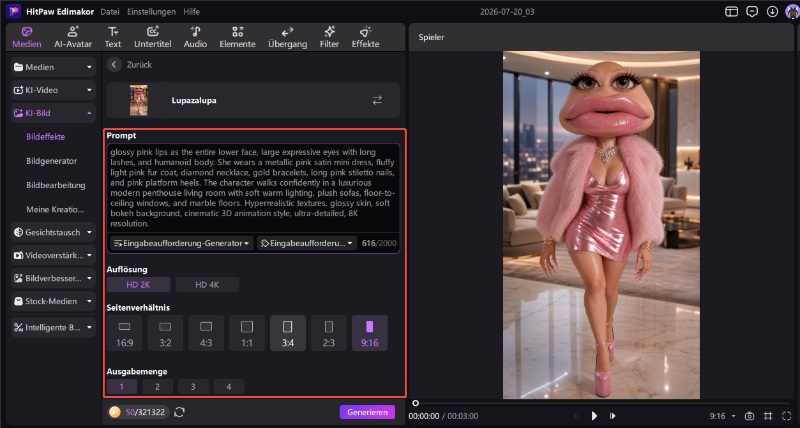
Task: Open the user profile avatar
Action: click(792, 11)
